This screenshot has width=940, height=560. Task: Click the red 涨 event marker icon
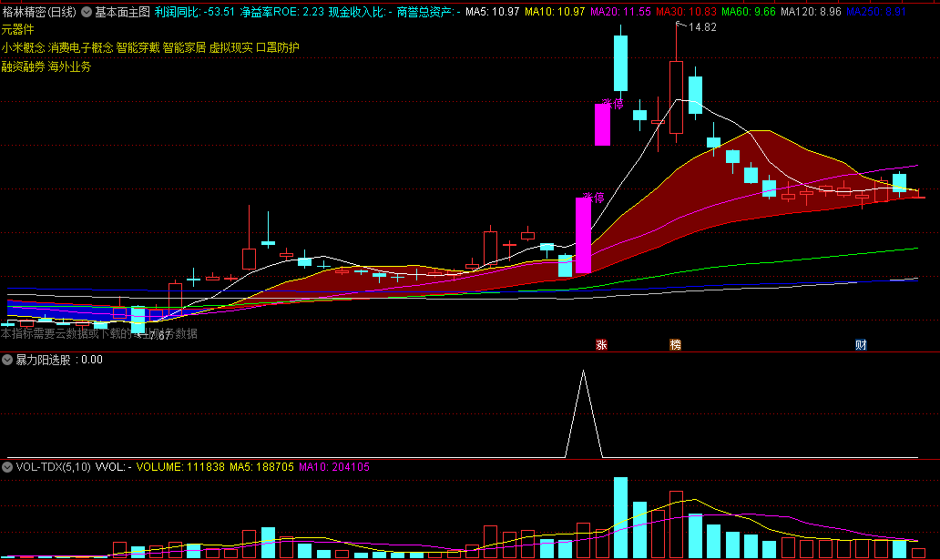(601, 345)
